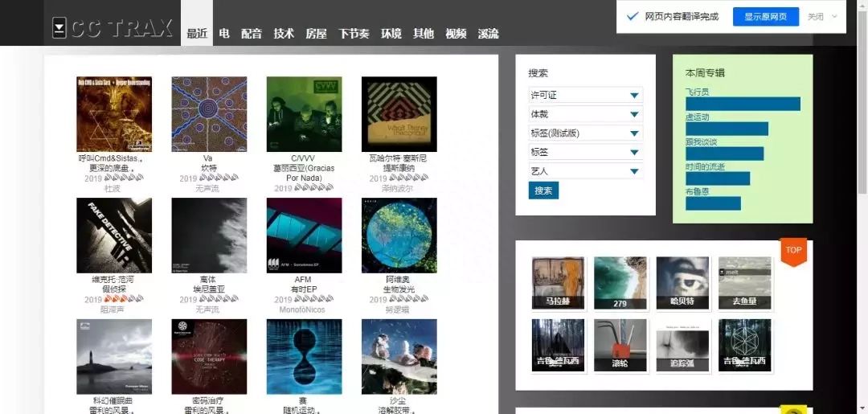Open the 溪流 menu item
This screenshot has height=414, width=868.
click(x=489, y=33)
